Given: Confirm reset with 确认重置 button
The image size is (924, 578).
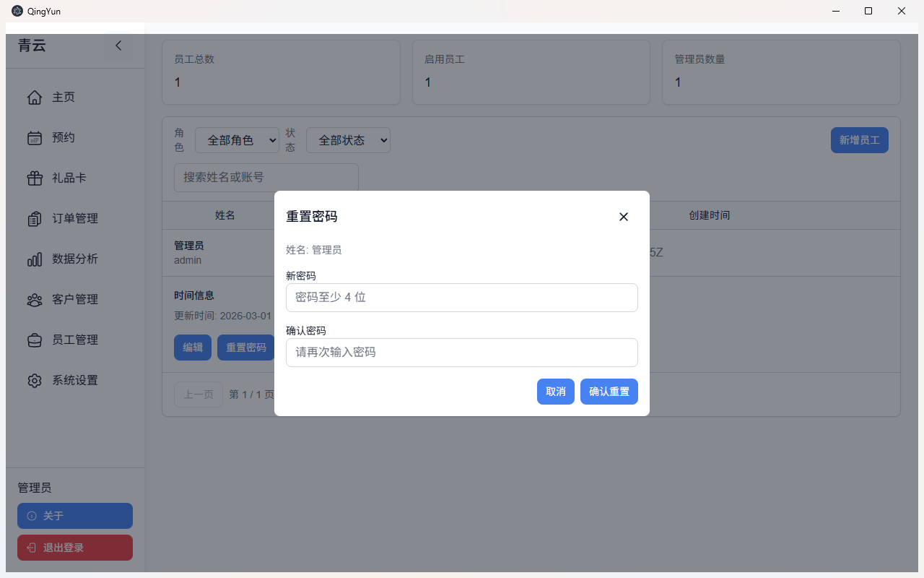Looking at the screenshot, I should coord(609,392).
